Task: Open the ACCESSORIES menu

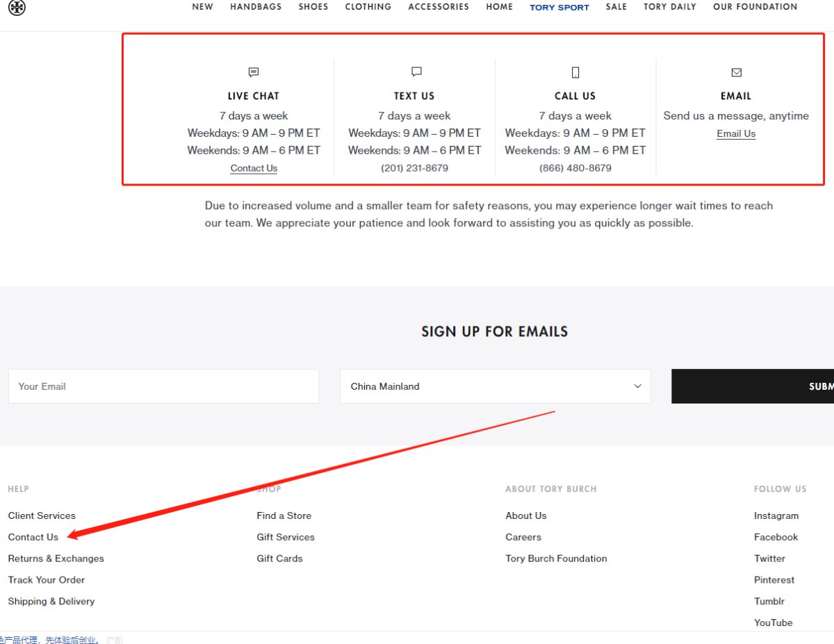Action: click(x=439, y=7)
